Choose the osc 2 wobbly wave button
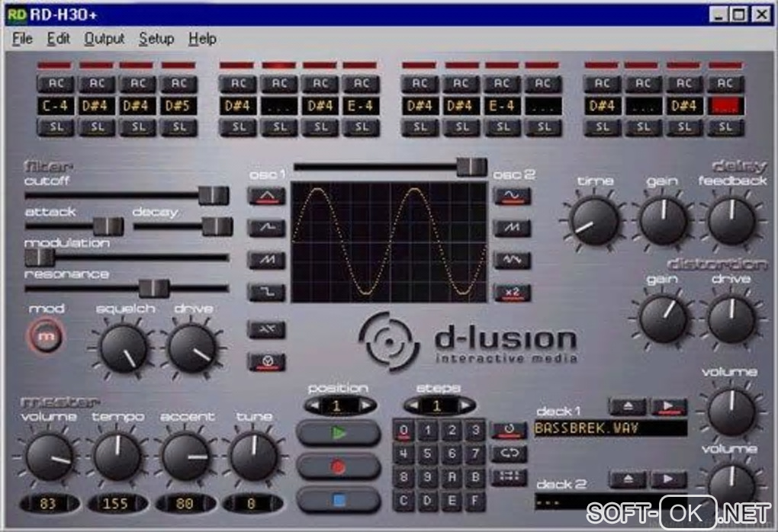The height and width of the screenshot is (532, 778). 512,261
